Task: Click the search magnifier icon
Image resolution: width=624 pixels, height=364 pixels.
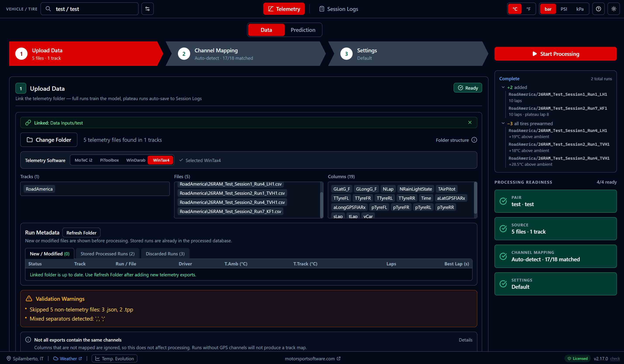Action: click(48, 9)
